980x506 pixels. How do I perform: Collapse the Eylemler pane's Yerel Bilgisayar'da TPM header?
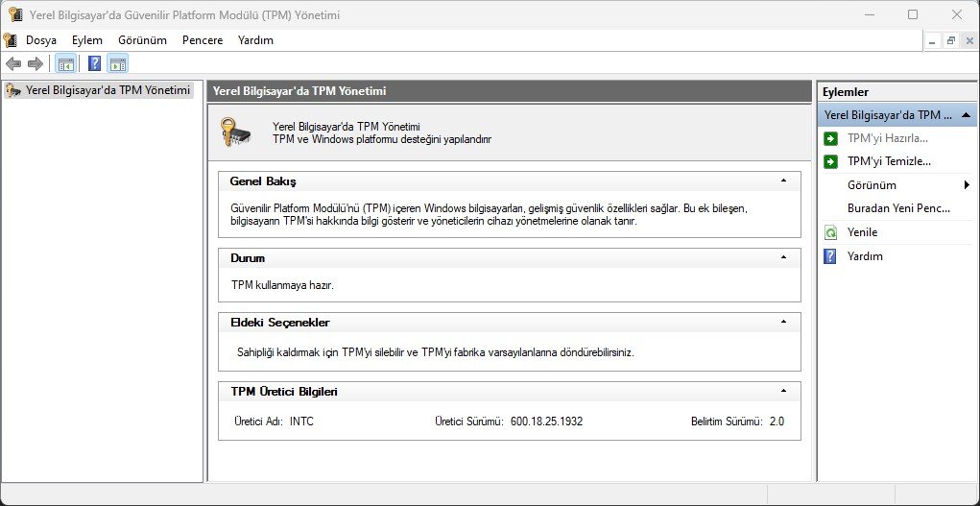(x=967, y=114)
